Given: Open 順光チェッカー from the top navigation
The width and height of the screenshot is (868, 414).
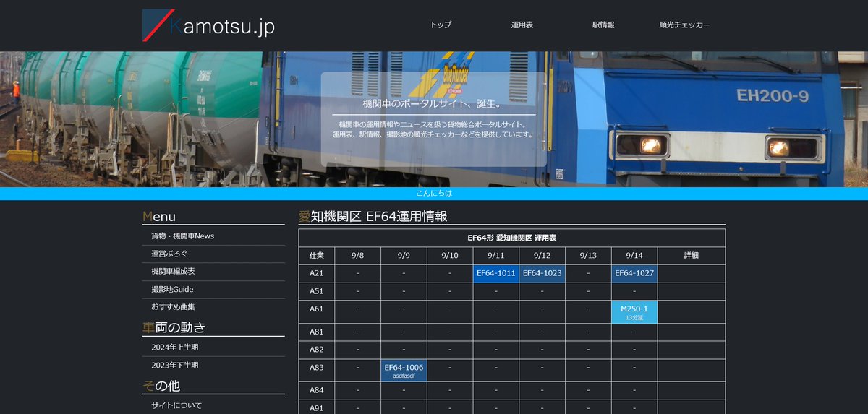Looking at the screenshot, I should 684,25.
